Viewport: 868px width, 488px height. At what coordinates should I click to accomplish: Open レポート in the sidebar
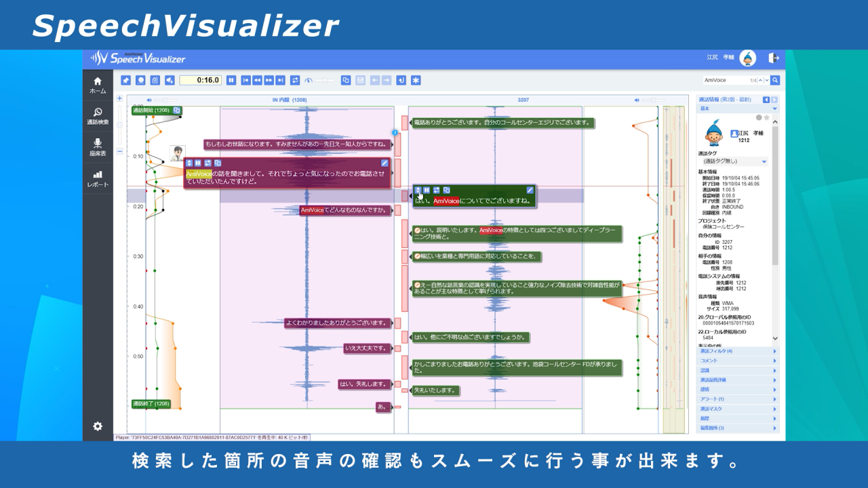point(98,179)
